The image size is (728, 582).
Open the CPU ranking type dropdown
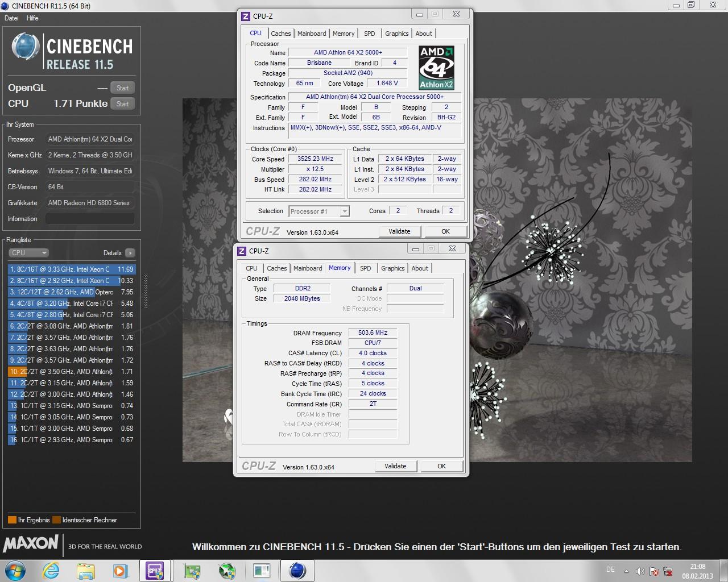pyautogui.click(x=28, y=253)
